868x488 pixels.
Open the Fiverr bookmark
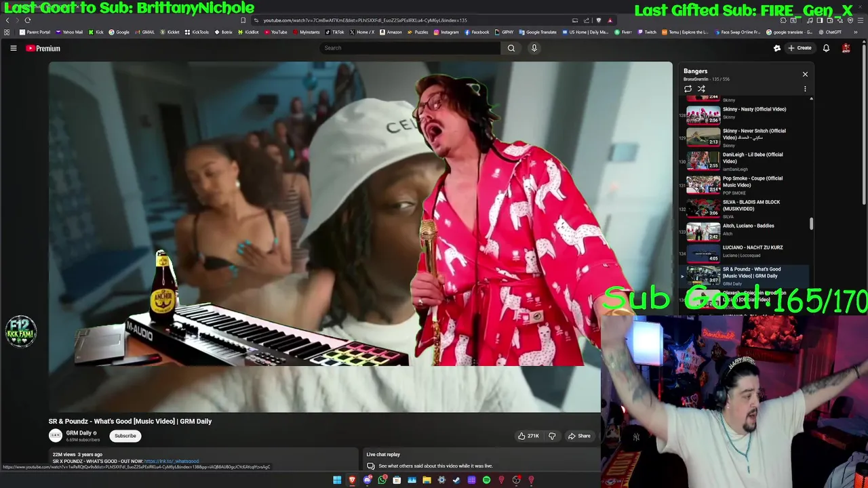[x=623, y=32]
